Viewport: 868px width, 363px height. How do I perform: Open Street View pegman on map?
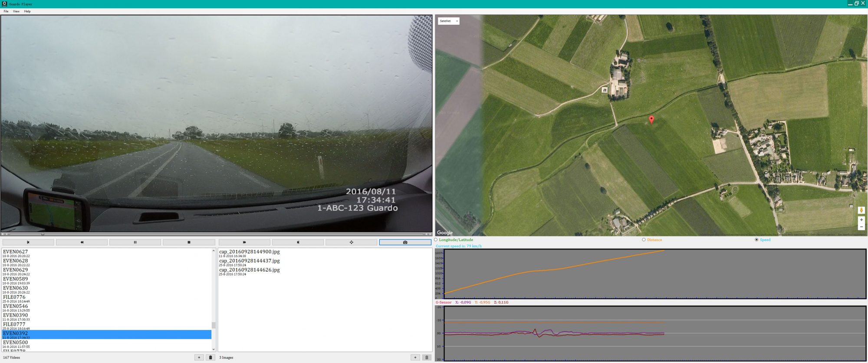click(x=861, y=210)
